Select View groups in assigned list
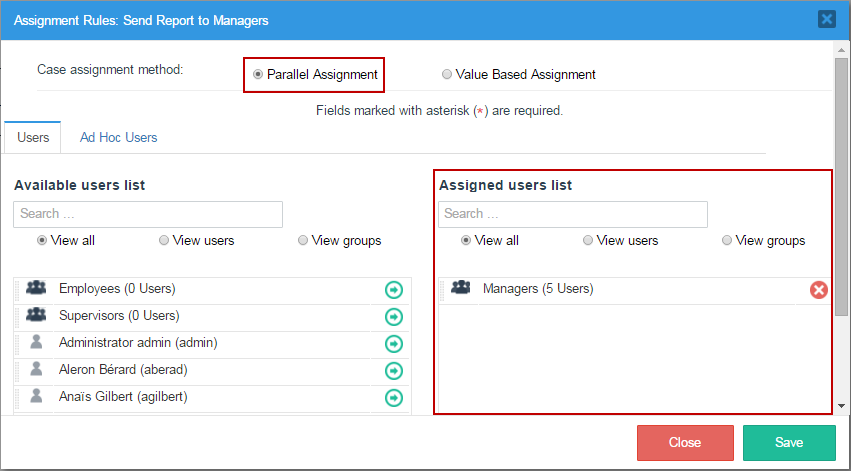851x471 pixels. (727, 240)
